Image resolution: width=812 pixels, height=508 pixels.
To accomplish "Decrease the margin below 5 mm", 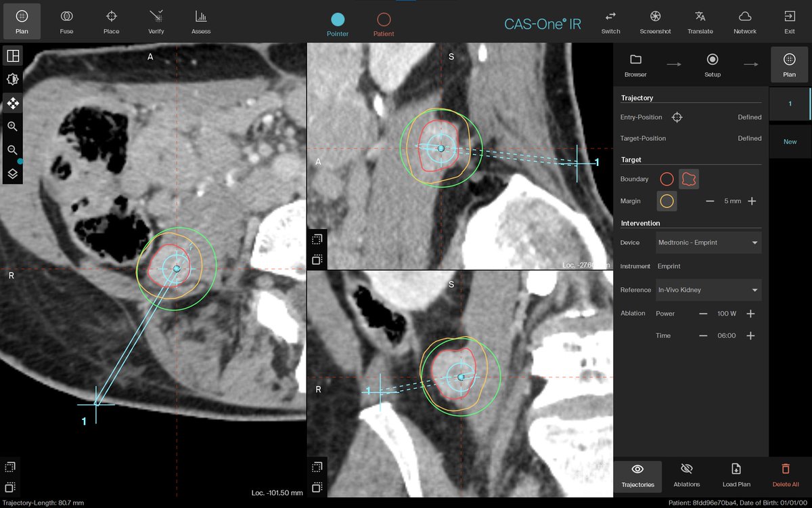I will point(710,201).
